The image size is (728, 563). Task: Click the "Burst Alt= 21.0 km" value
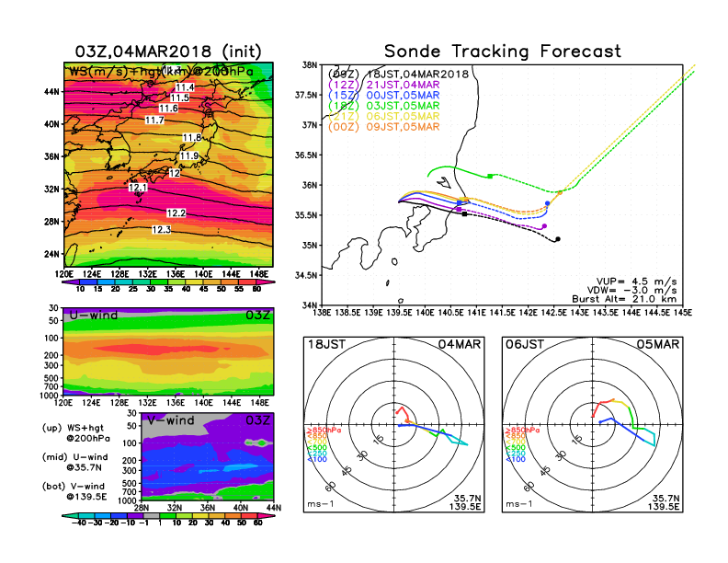tap(624, 299)
